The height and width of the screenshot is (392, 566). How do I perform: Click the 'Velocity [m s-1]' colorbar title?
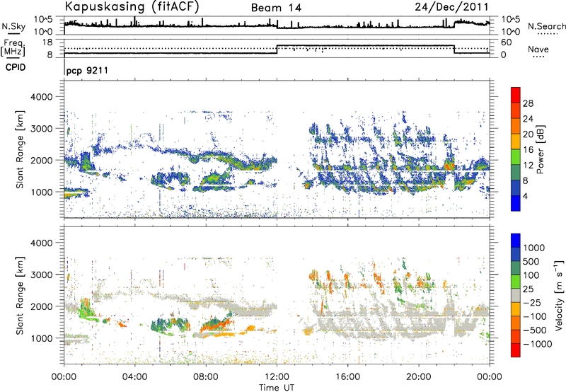559,295
